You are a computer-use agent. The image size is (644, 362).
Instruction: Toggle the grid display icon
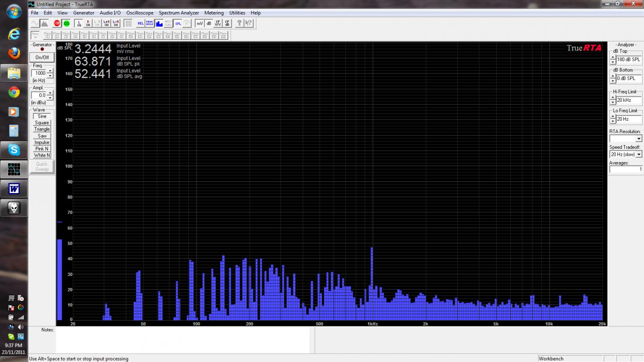coord(128,23)
